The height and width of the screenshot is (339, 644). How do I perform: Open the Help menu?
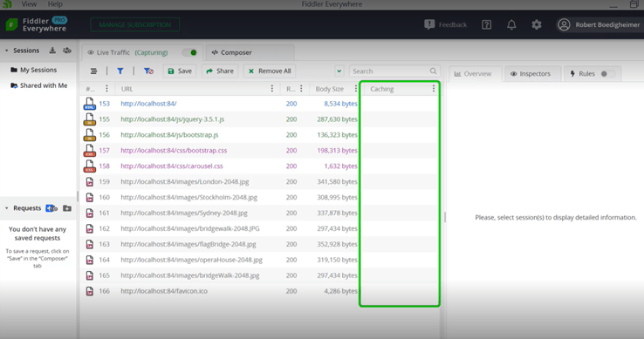point(55,4)
